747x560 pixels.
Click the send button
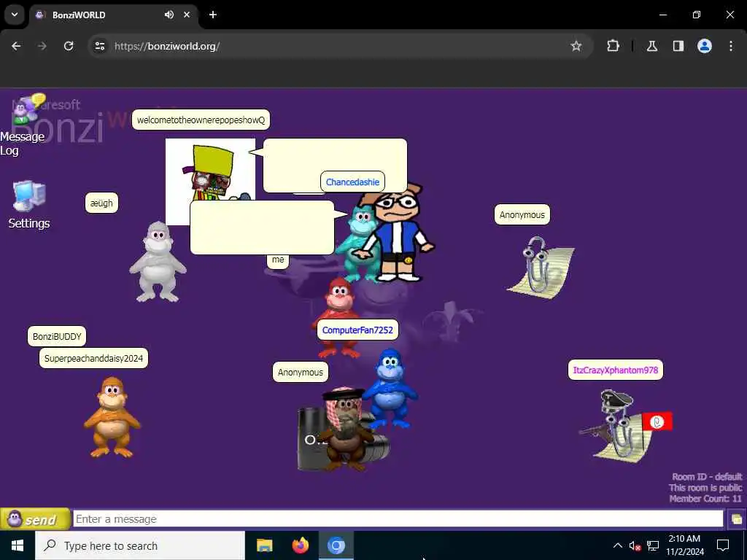click(x=35, y=519)
